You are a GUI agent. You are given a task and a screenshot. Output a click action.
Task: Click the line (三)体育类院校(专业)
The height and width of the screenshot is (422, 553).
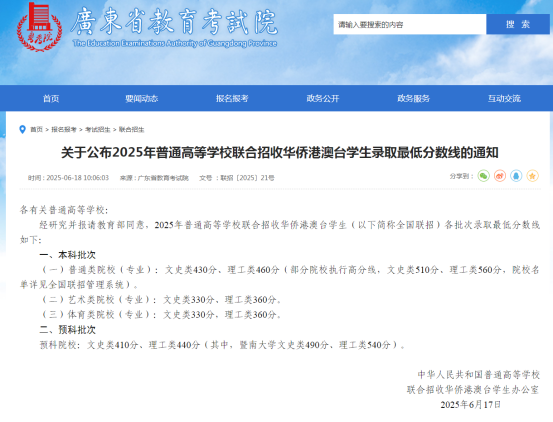click(161, 314)
